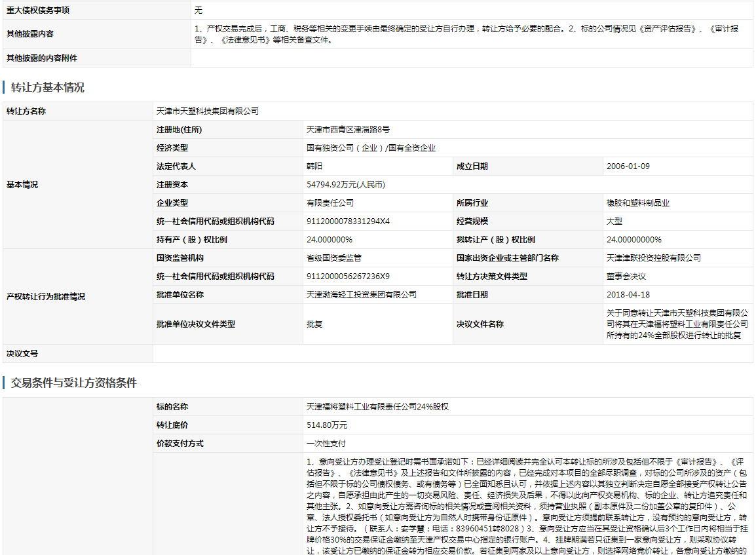Select the 批准单位决议文件类型 label
The width and height of the screenshot is (756, 555).
(x=196, y=324)
